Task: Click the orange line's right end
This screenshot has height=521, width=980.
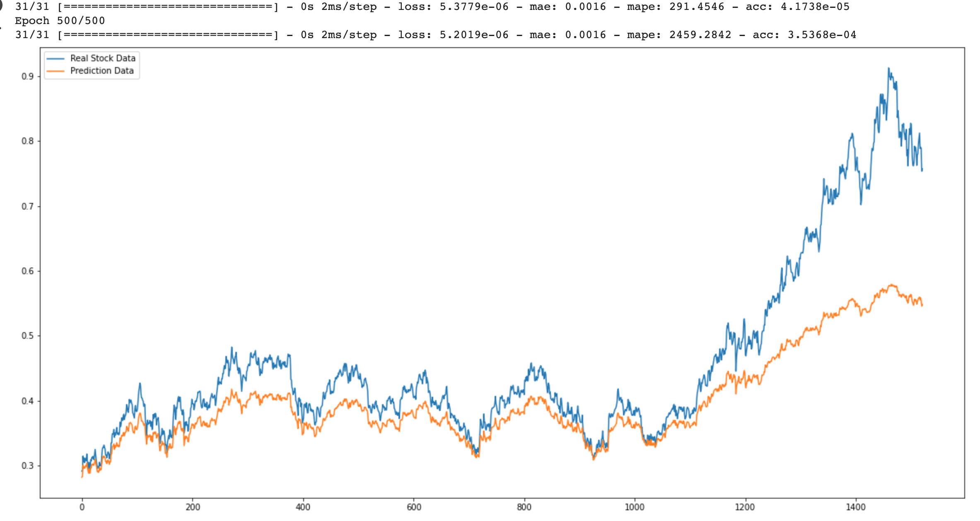Action: [x=922, y=305]
